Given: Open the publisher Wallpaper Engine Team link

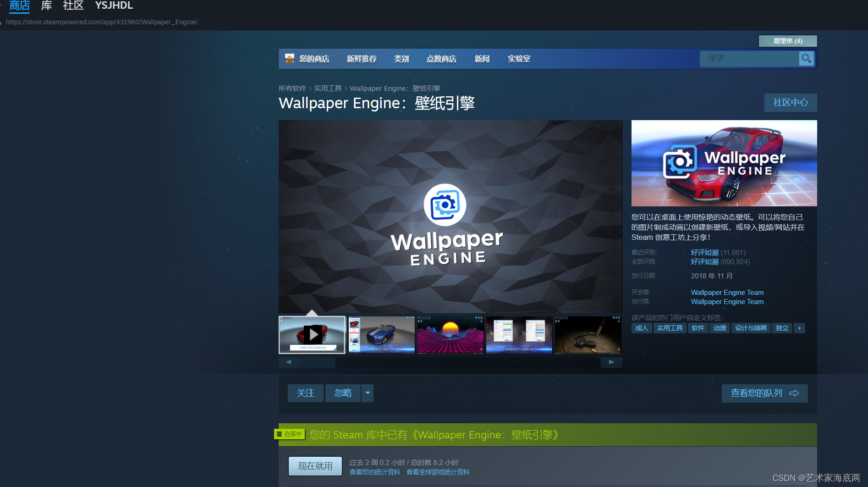Looking at the screenshot, I should pos(727,302).
